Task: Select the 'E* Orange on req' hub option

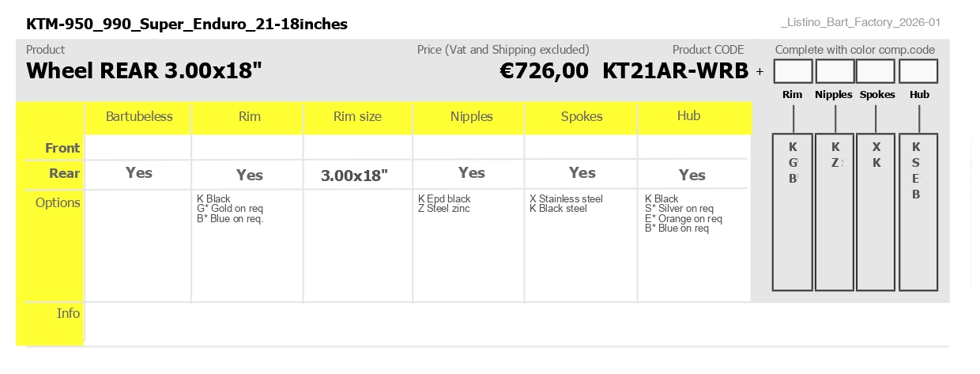Action: click(x=684, y=219)
